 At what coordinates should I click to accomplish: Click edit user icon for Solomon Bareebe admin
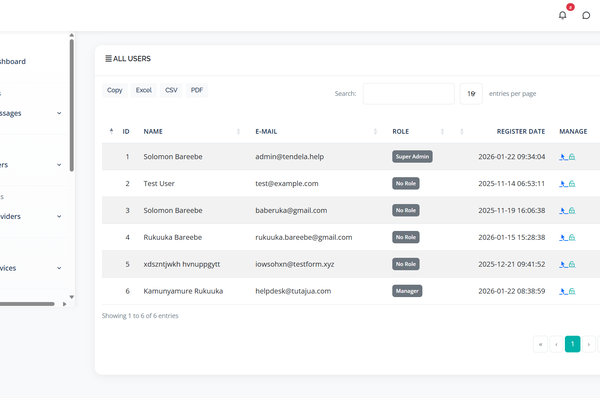563,157
